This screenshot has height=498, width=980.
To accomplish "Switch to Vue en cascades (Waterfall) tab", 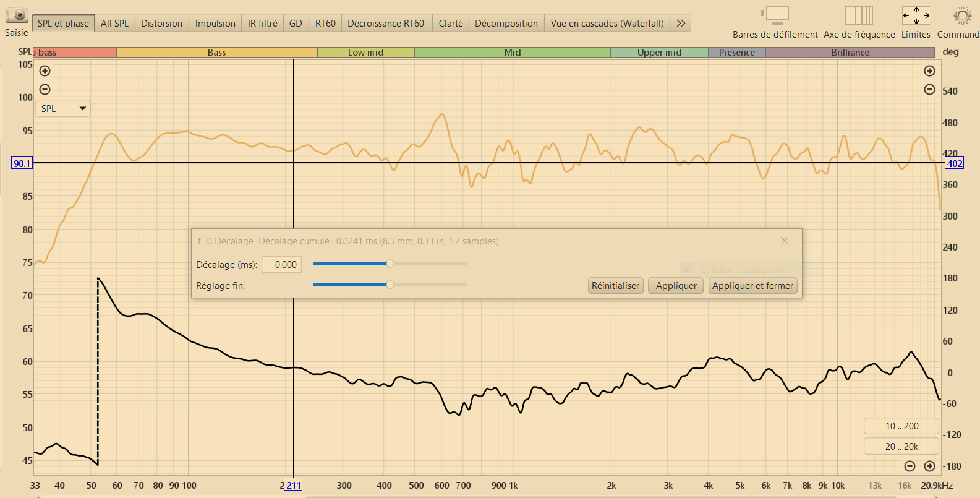I will (607, 24).
